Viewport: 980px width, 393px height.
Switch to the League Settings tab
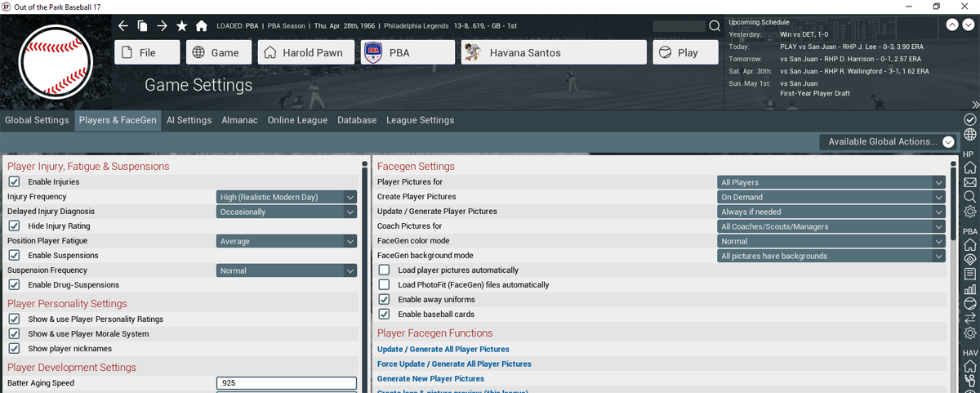click(420, 120)
